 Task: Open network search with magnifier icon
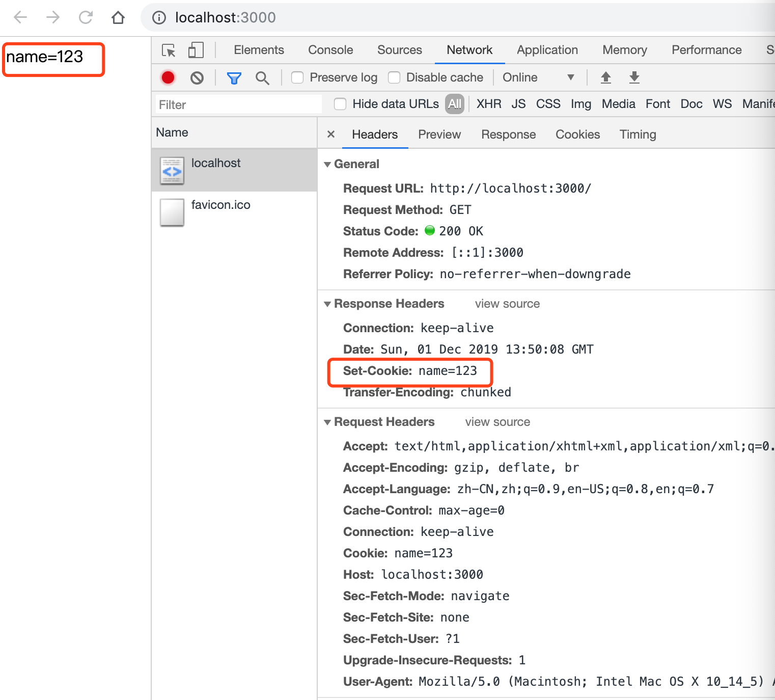coord(262,78)
